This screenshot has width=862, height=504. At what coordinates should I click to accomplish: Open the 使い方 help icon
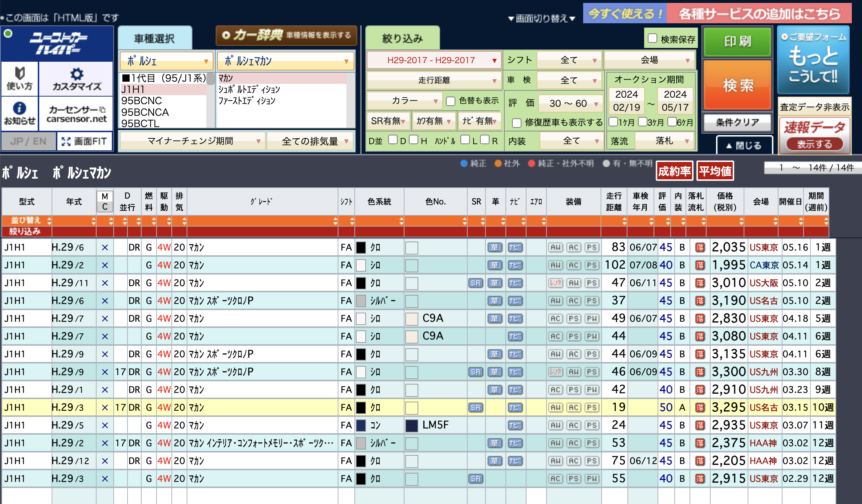(20, 79)
